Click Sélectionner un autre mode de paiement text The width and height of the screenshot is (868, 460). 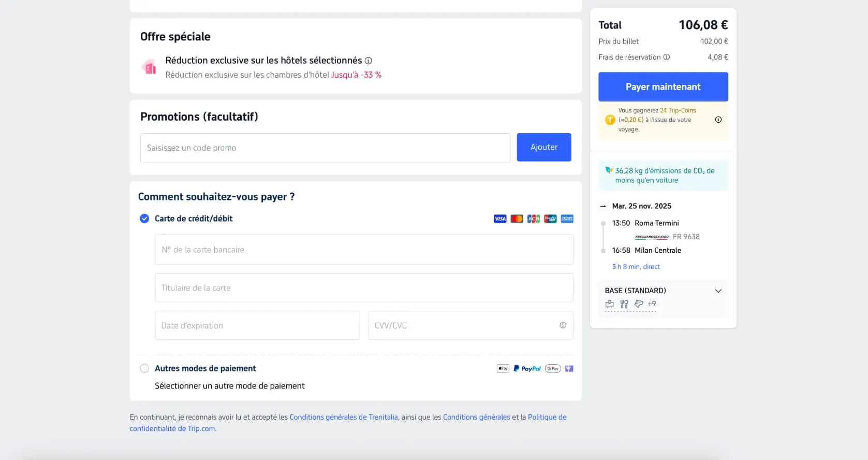230,386
